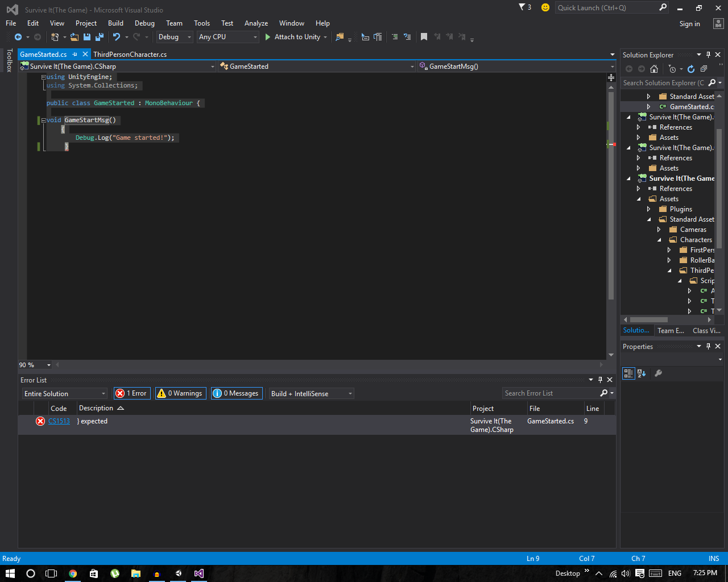The width and height of the screenshot is (728, 582).
Task: Save the current file with Save icon
Action: (87, 37)
